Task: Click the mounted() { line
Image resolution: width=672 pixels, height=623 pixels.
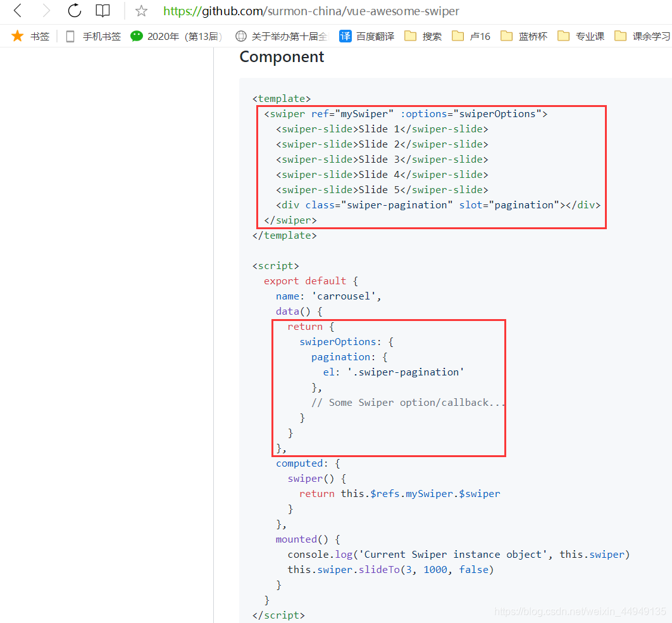Action: coord(308,539)
